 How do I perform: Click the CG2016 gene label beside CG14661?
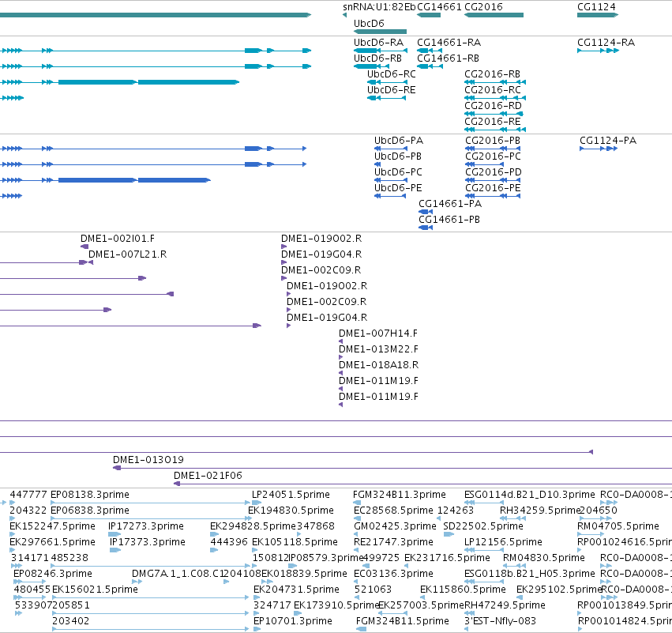483,7
